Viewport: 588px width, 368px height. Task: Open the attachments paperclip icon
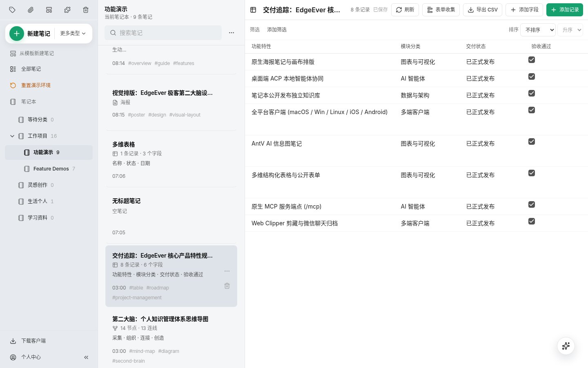pos(31,10)
